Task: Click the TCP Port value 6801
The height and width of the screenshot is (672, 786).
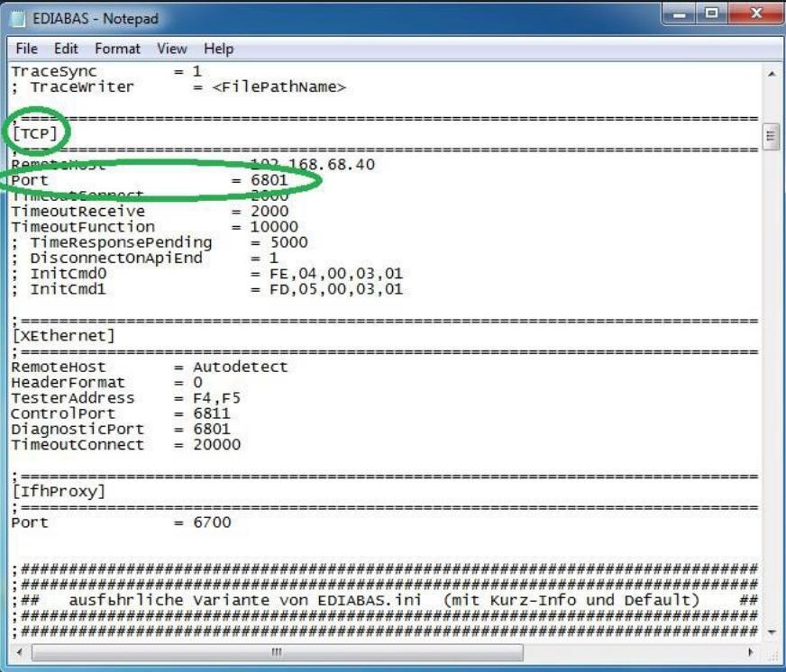Action: tap(270, 180)
